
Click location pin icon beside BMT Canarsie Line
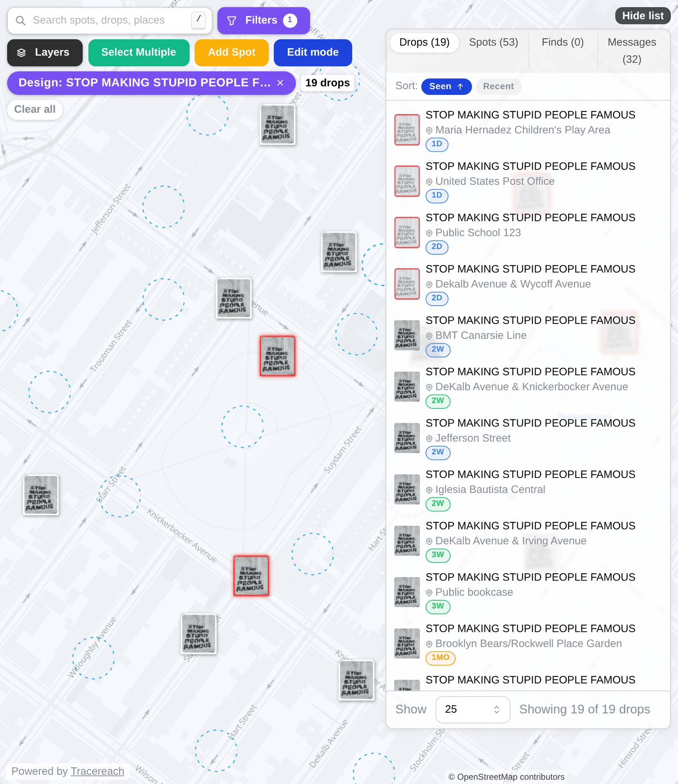coord(429,336)
